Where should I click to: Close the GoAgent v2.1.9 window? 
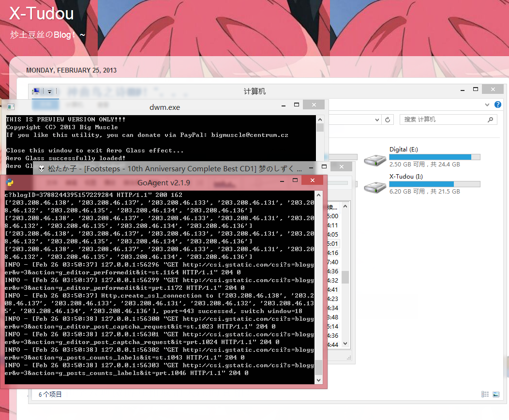click(312, 180)
